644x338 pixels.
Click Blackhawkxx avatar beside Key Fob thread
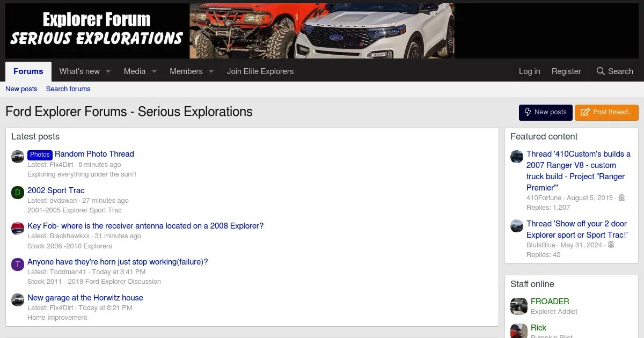(18, 229)
